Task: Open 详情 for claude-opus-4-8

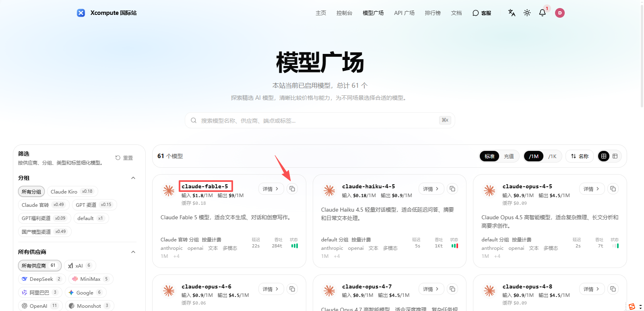Action: [x=592, y=289]
